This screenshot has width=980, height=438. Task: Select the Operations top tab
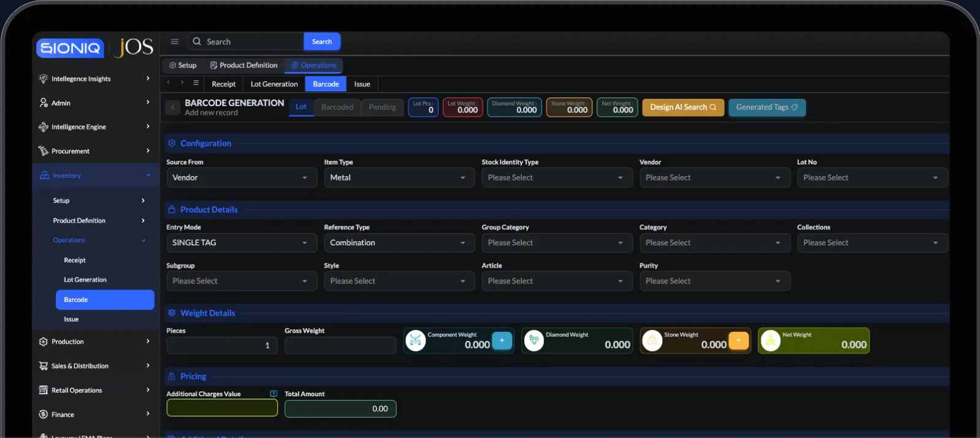coord(313,65)
